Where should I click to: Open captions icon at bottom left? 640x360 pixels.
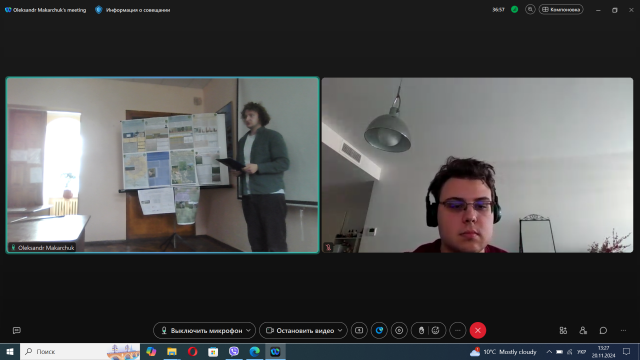pyautogui.click(x=17, y=331)
